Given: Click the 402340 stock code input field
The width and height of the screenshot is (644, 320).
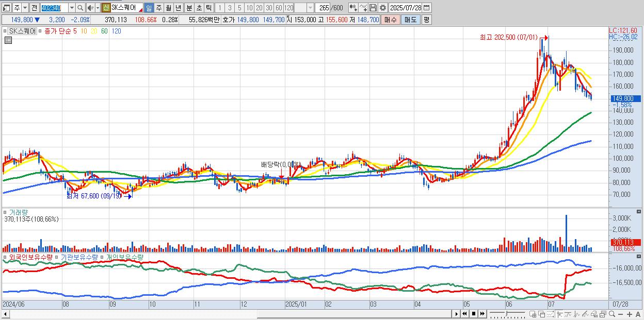Looking at the screenshot, I should 54,8.
